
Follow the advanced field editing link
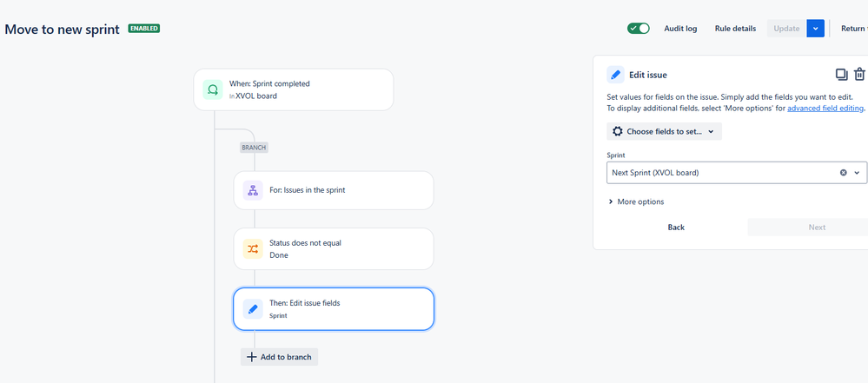click(825, 109)
